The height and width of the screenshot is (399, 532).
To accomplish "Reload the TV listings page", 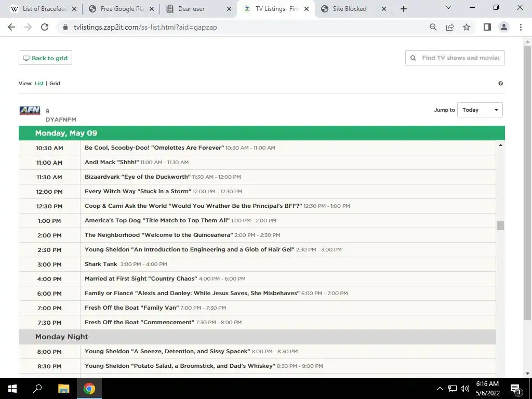I will 45,27.
